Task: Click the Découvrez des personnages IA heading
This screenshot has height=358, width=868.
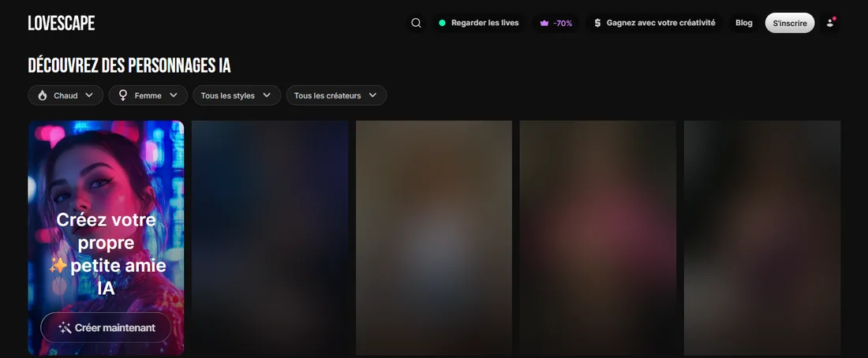Action: (129, 66)
